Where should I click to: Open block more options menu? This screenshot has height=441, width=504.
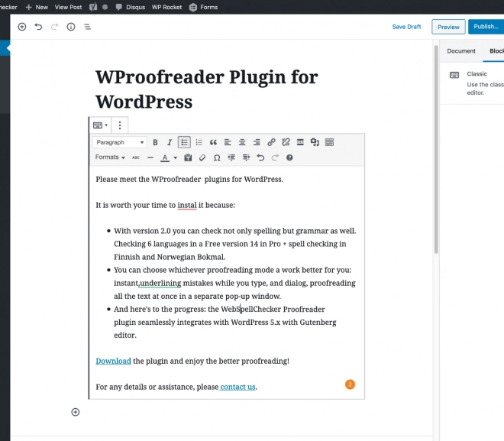(120, 125)
